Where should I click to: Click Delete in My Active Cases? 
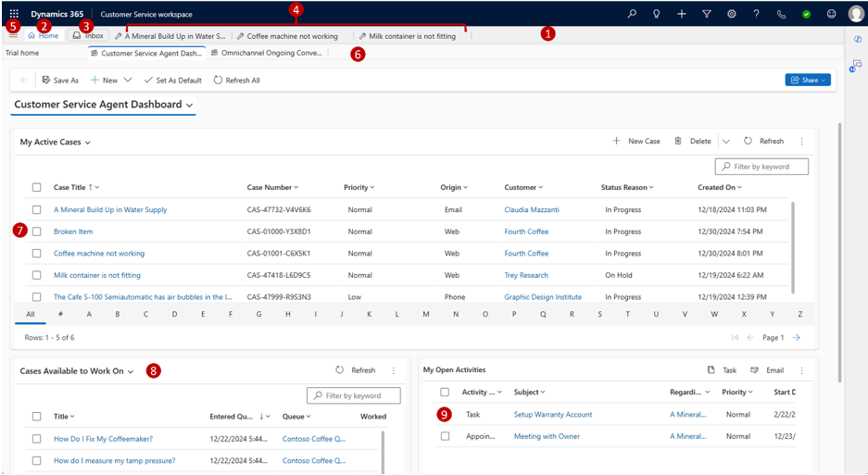coord(693,141)
